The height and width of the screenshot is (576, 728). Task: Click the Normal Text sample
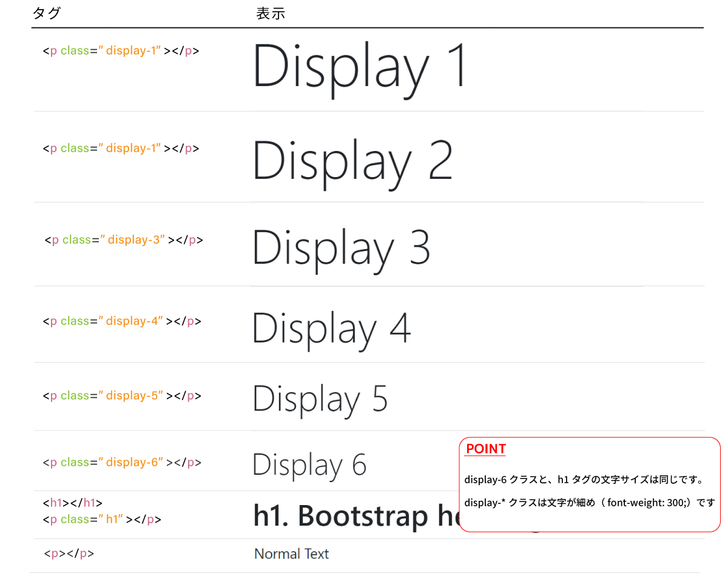[x=292, y=554]
